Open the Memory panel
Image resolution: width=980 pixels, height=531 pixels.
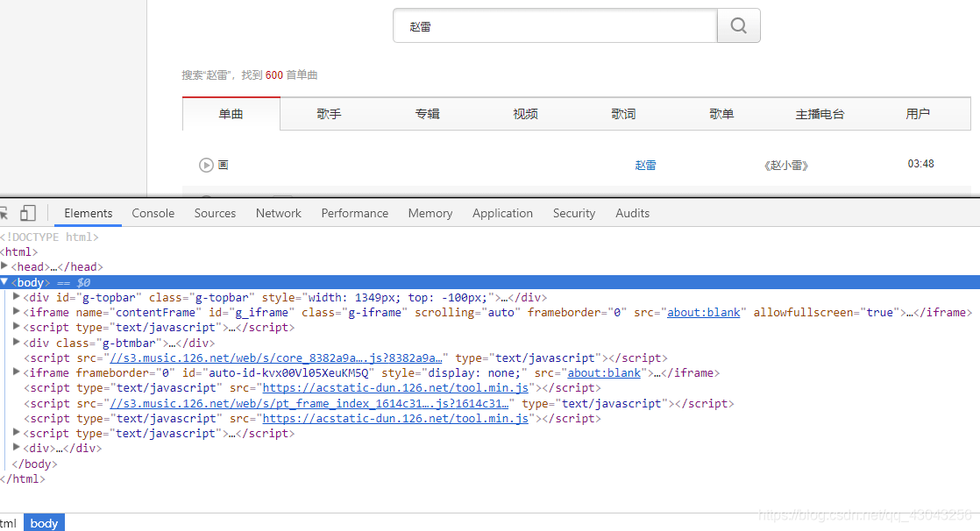point(430,213)
